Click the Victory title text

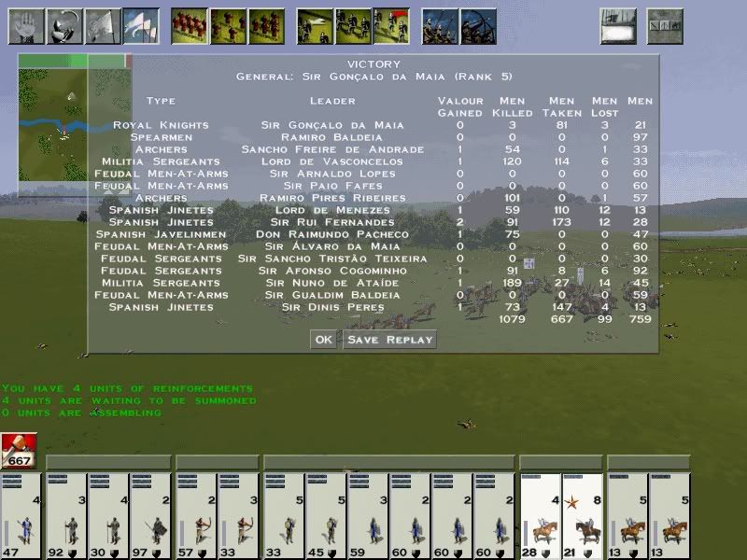[374, 64]
